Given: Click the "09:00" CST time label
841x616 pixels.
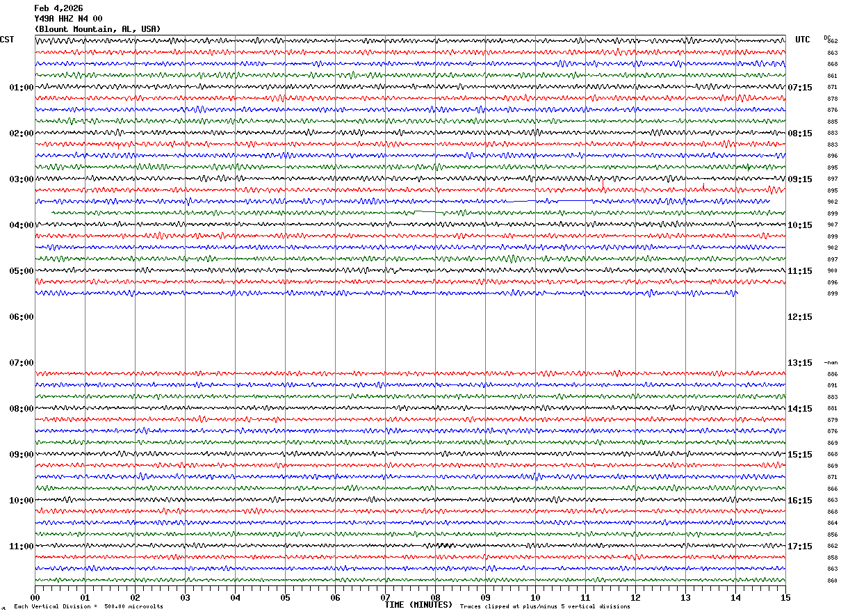Looking at the screenshot, I should click(x=22, y=455).
